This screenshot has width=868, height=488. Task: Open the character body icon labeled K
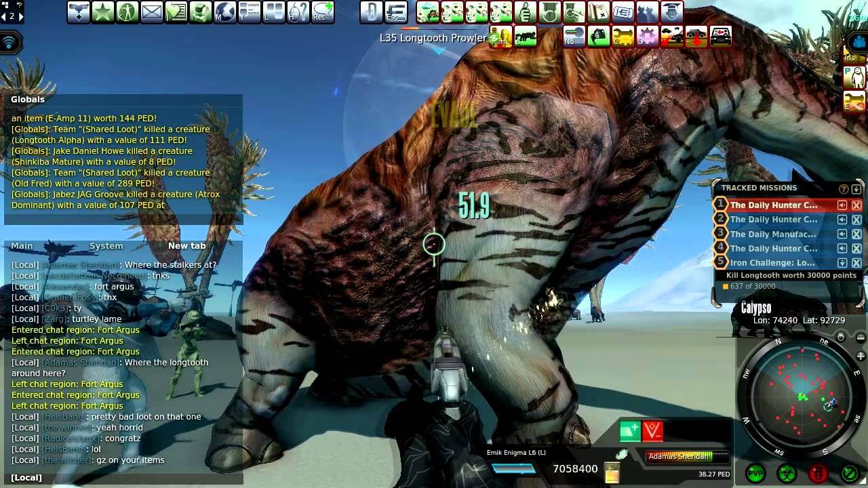click(x=127, y=12)
